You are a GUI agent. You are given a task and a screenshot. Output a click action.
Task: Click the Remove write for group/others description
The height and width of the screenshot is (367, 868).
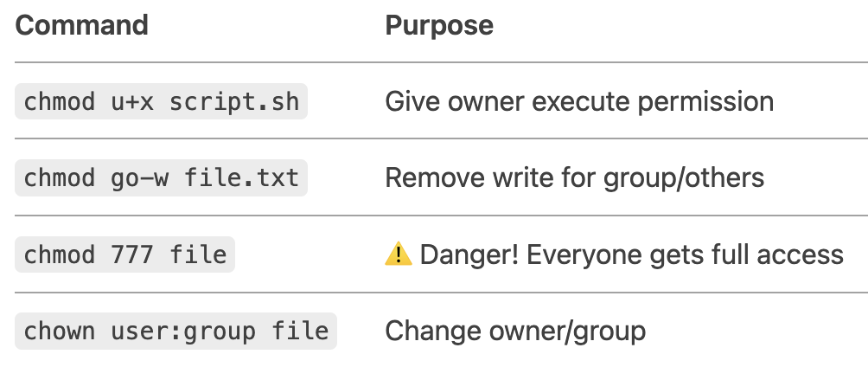click(575, 178)
